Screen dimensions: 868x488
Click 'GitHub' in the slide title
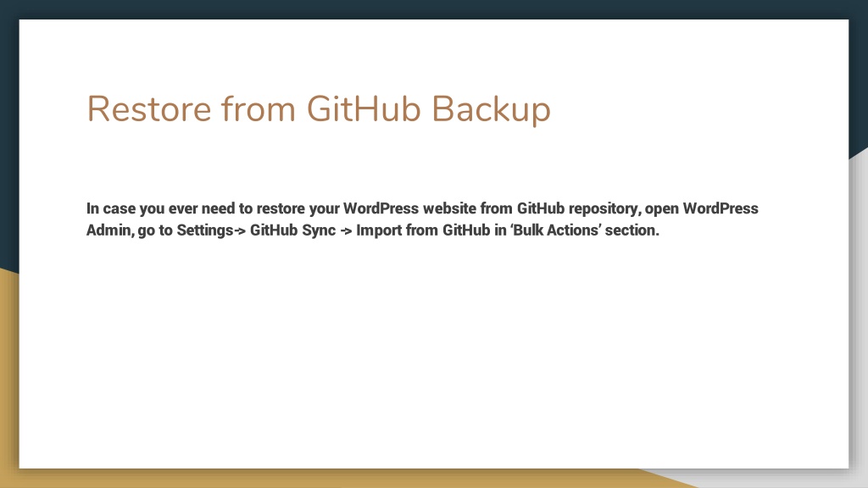363,108
